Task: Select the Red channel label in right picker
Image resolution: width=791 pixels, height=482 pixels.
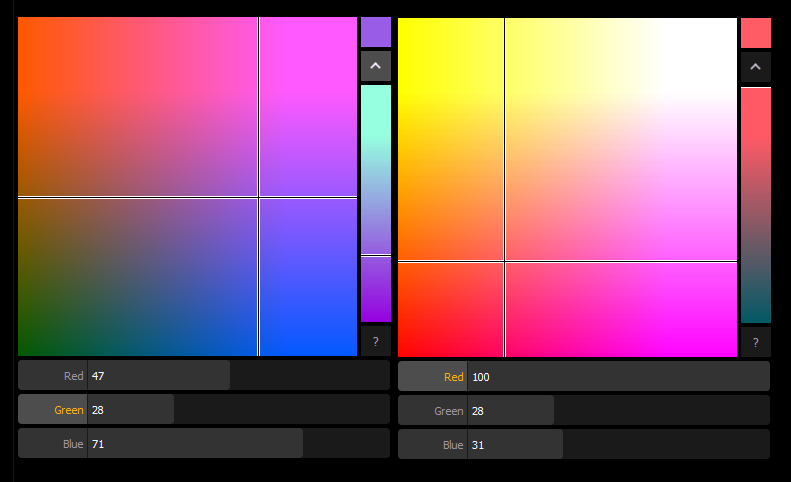Action: [x=433, y=377]
